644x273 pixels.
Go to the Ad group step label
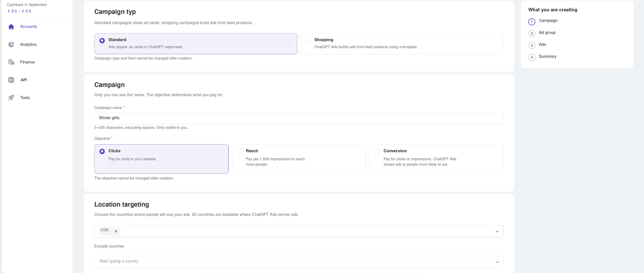(x=547, y=33)
